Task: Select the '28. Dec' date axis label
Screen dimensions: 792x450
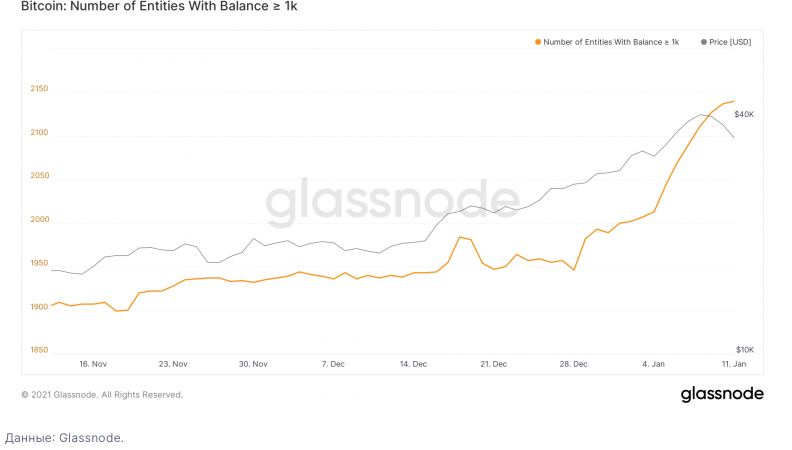Action: pyautogui.click(x=574, y=364)
